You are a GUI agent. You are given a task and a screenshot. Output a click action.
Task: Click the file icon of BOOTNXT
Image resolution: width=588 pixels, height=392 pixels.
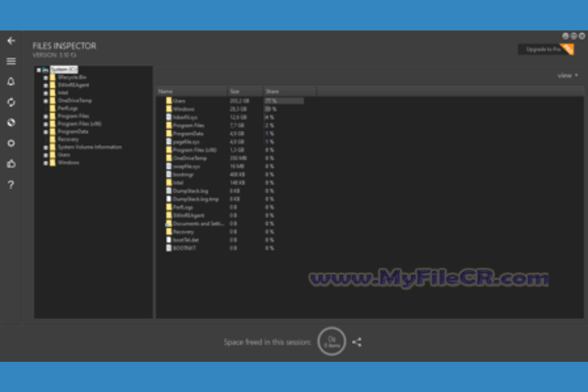[x=169, y=248]
